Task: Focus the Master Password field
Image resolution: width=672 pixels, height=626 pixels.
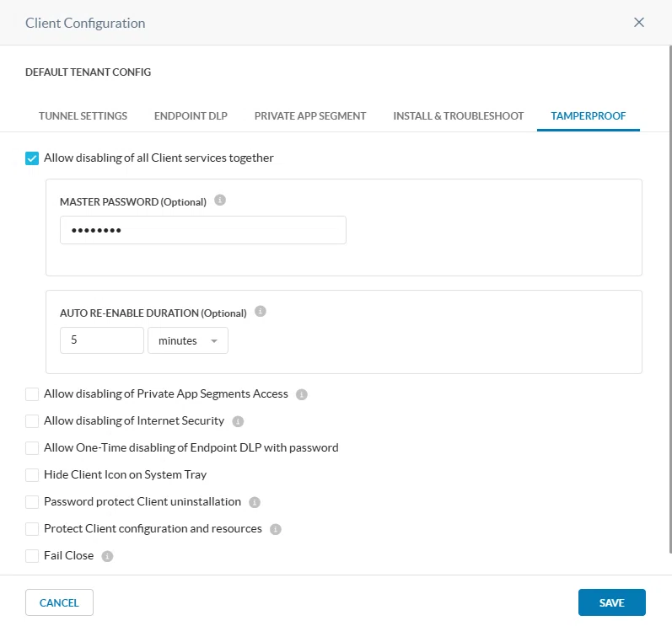Action: (x=202, y=230)
